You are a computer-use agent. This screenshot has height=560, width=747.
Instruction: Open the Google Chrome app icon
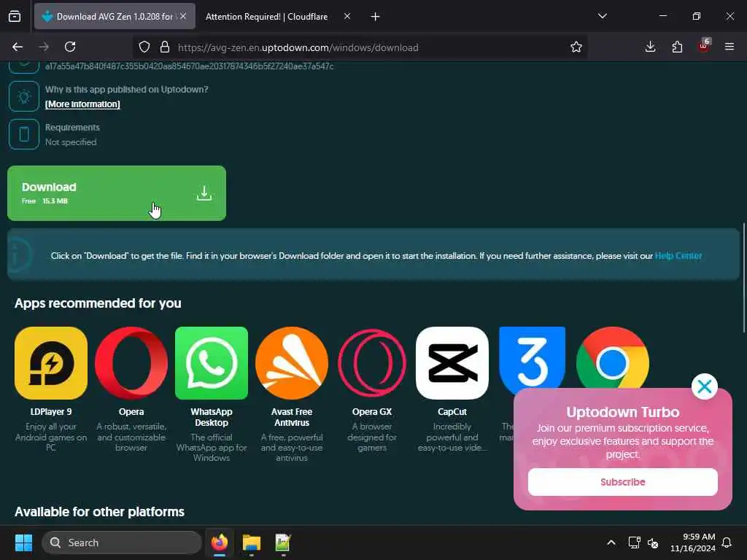[x=613, y=358]
